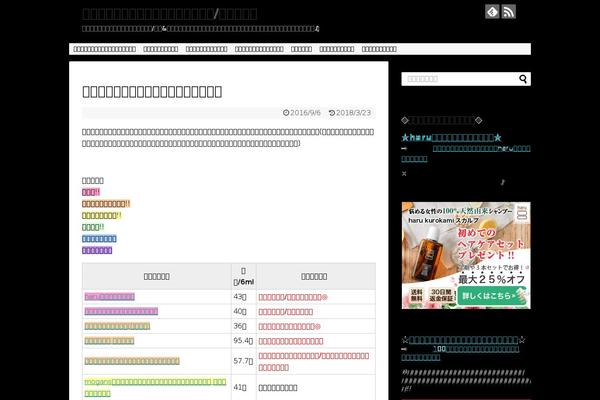Select the 57.7 price cell
Viewport: 600px width, 400px height.
(243, 361)
